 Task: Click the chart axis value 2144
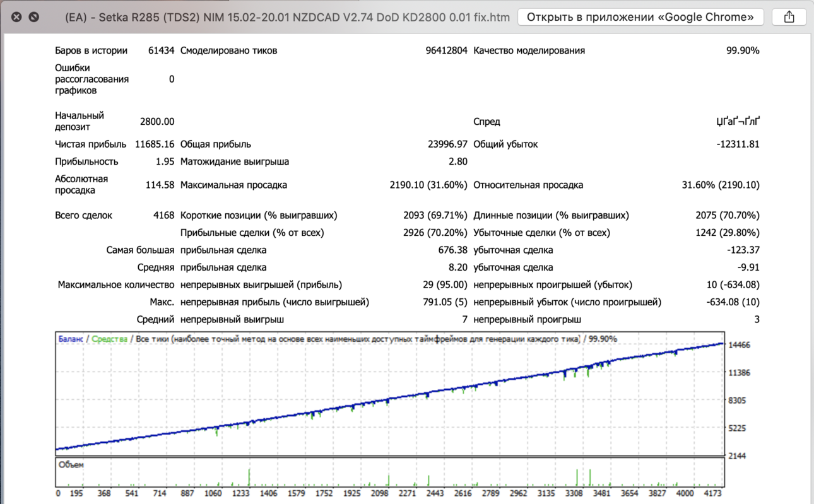pos(737,455)
